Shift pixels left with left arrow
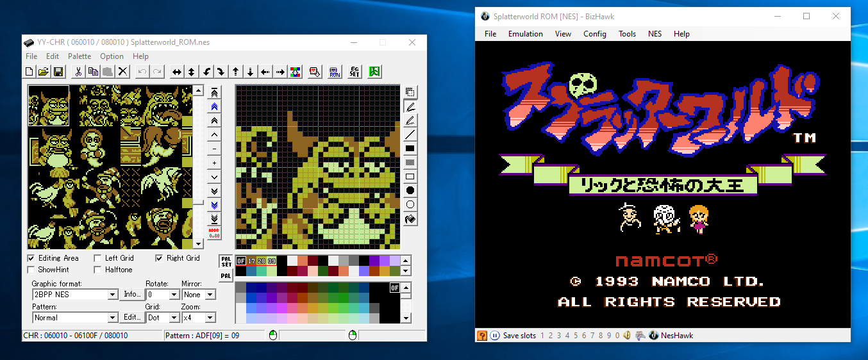Viewport: 868px width, 360px height. [x=265, y=72]
